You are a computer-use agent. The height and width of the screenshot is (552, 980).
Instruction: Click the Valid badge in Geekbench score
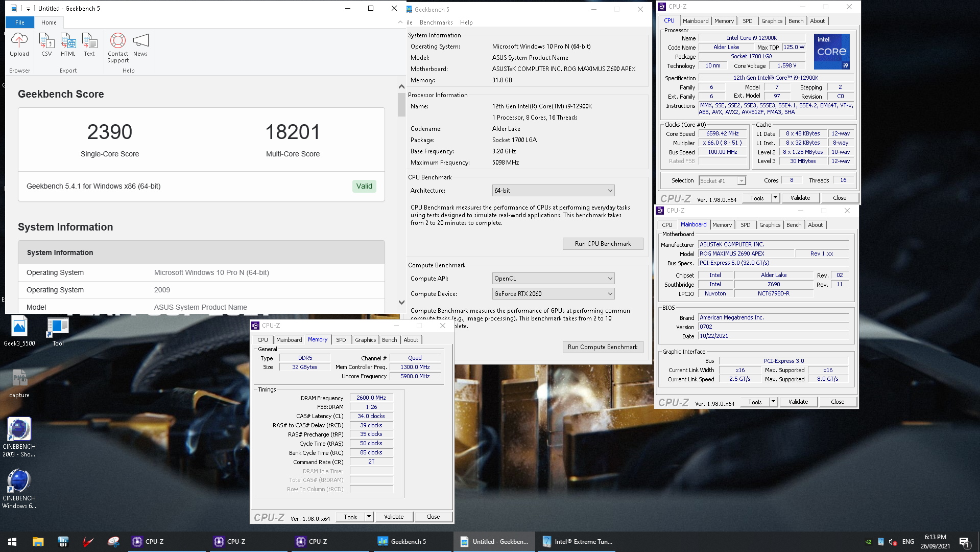point(364,186)
